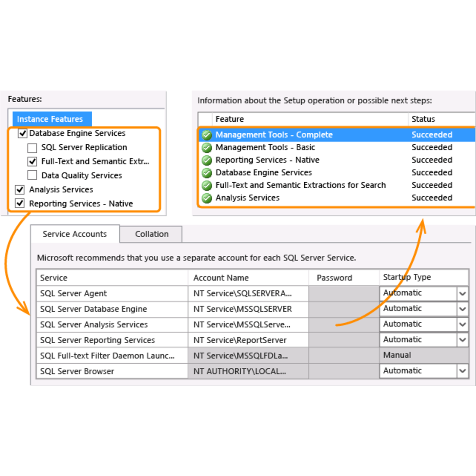This screenshot has height=476, width=476.
Task: Click the Status column header
Action: [423, 119]
